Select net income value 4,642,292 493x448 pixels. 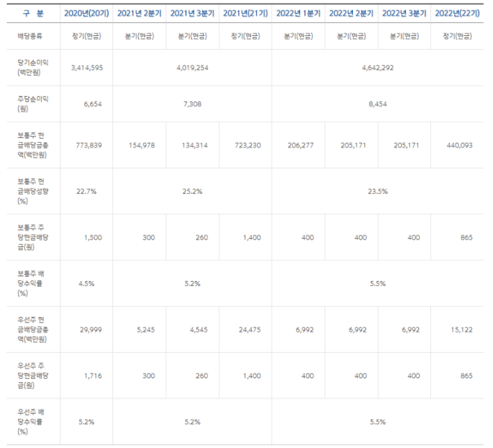click(x=378, y=68)
